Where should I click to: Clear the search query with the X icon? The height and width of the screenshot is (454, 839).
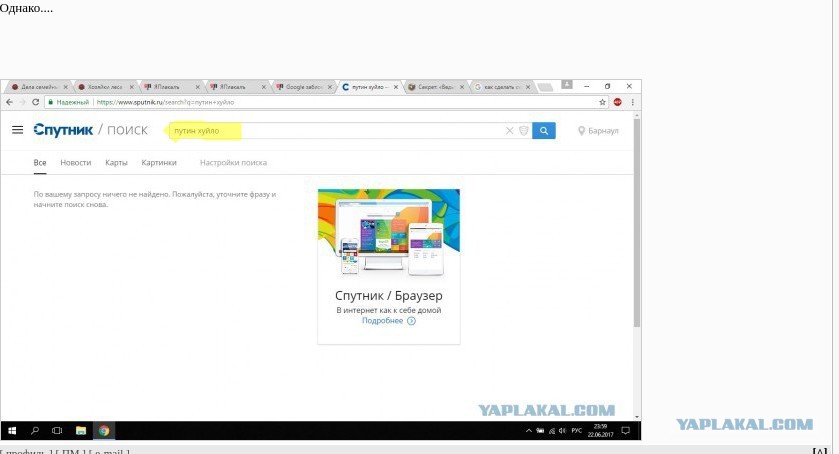[x=509, y=131]
